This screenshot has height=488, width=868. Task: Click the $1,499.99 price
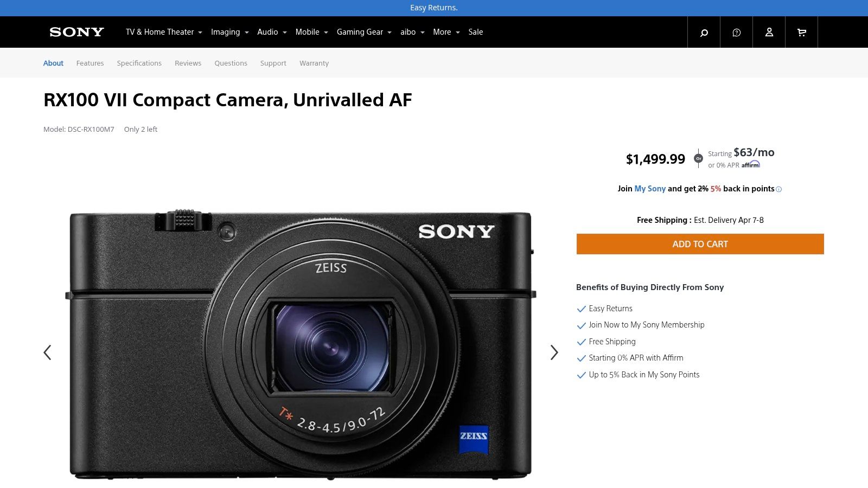655,159
